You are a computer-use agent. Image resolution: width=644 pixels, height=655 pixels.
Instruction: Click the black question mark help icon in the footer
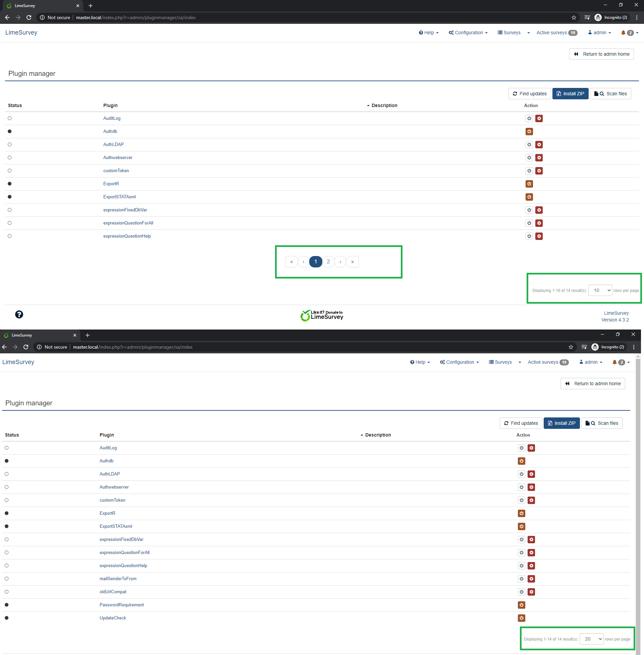pyautogui.click(x=19, y=314)
